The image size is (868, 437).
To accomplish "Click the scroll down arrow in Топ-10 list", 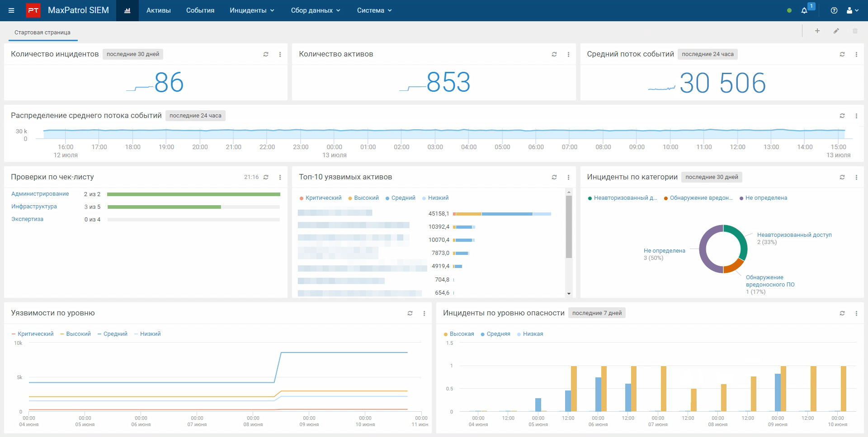I will tap(569, 294).
